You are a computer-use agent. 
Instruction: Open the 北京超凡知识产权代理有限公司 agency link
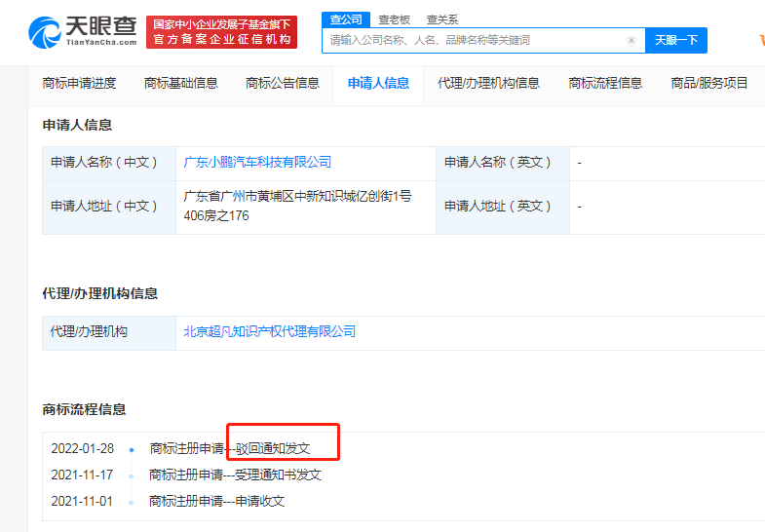(269, 332)
